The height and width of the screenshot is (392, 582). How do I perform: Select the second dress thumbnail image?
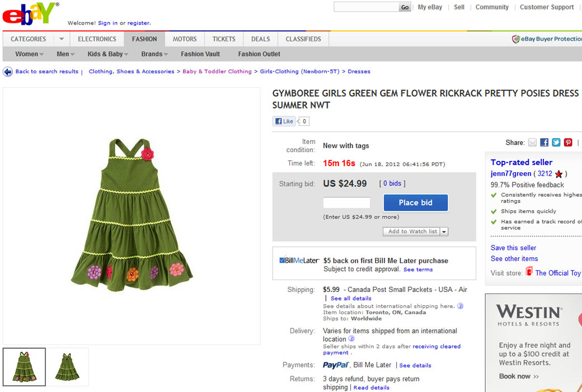coord(67,367)
